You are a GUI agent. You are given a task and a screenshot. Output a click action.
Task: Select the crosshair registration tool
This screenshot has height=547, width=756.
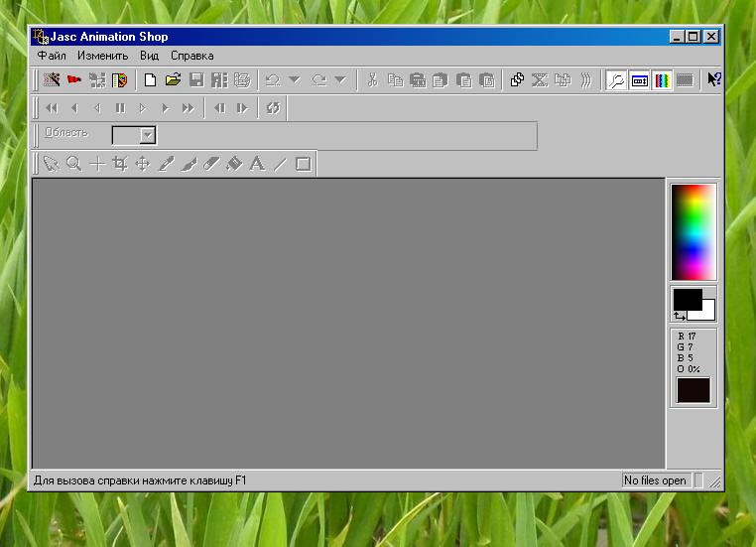pyautogui.click(x=97, y=164)
